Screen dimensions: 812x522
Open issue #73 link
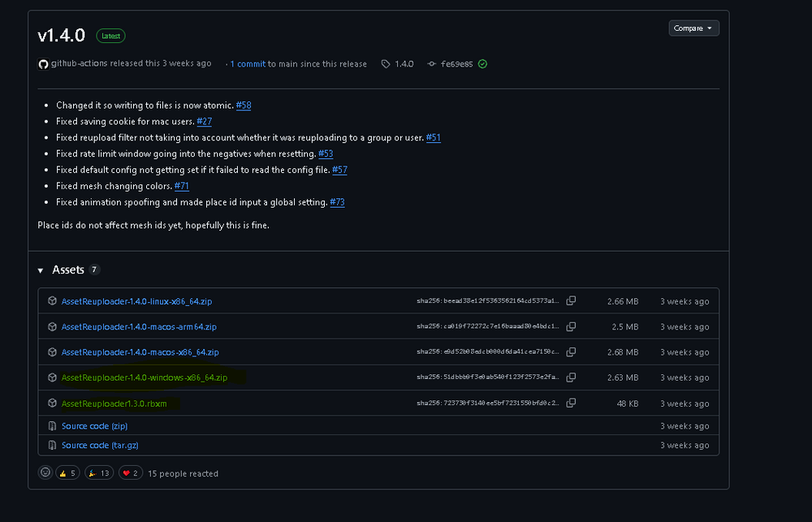point(337,202)
